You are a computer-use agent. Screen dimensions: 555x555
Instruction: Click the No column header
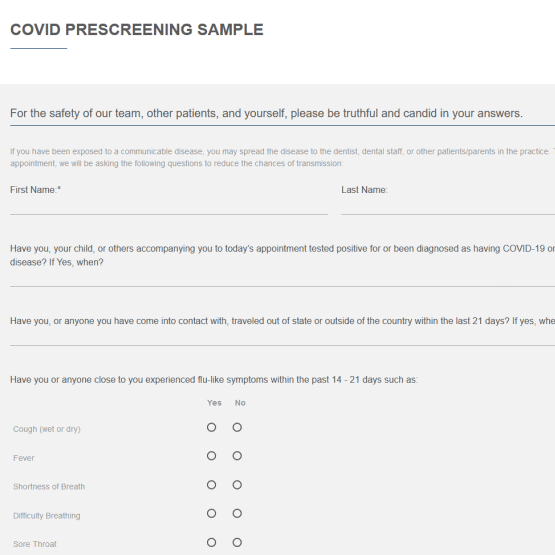click(x=240, y=403)
